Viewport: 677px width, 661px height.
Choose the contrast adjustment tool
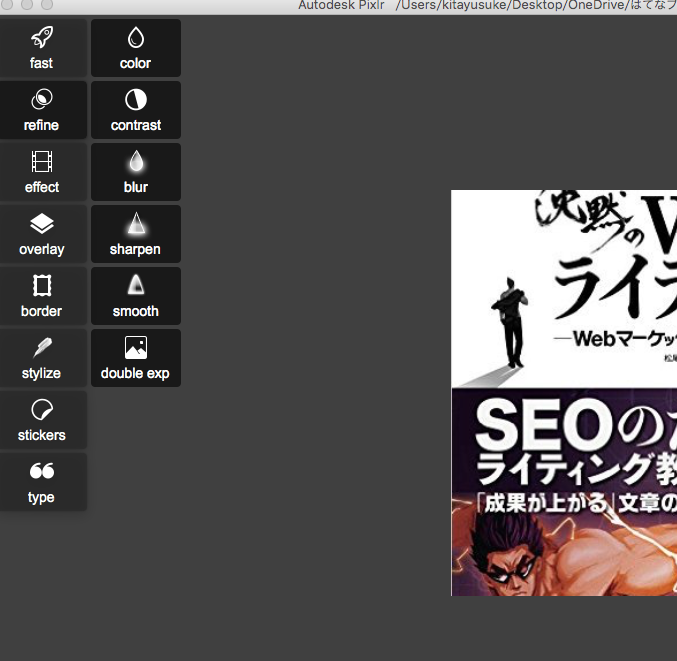[x=136, y=110]
